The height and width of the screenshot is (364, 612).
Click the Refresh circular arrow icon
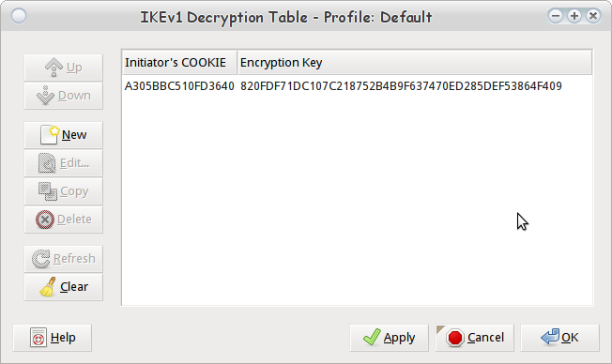point(41,259)
